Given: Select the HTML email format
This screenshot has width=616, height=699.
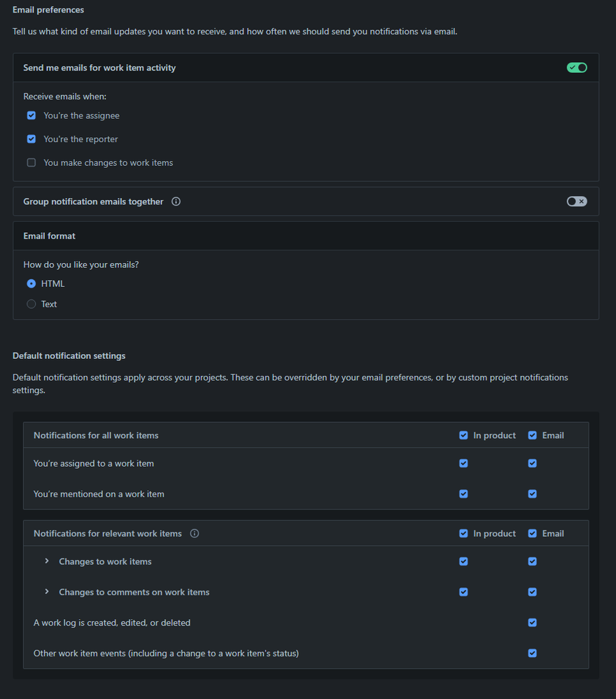Looking at the screenshot, I should pos(31,284).
